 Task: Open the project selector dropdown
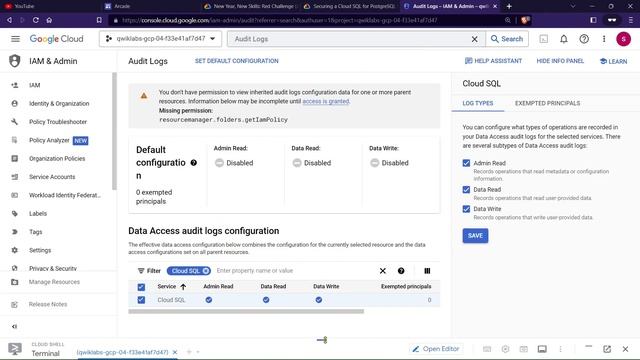pyautogui.click(x=160, y=39)
